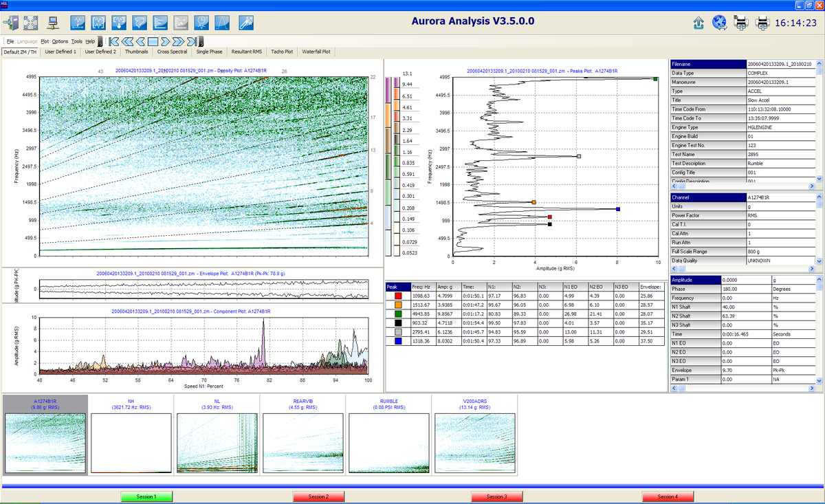Click the horizontal bars spectrum icon
The image size is (825, 504).
coord(160,22)
